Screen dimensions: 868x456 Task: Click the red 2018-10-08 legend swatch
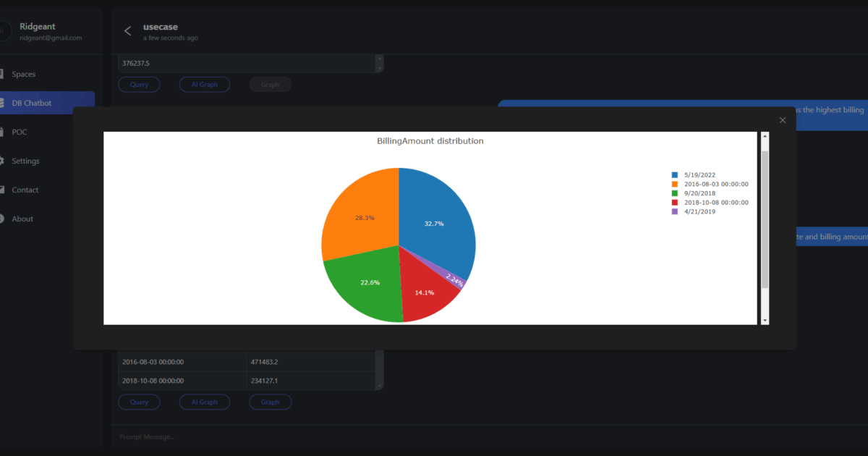pos(675,203)
